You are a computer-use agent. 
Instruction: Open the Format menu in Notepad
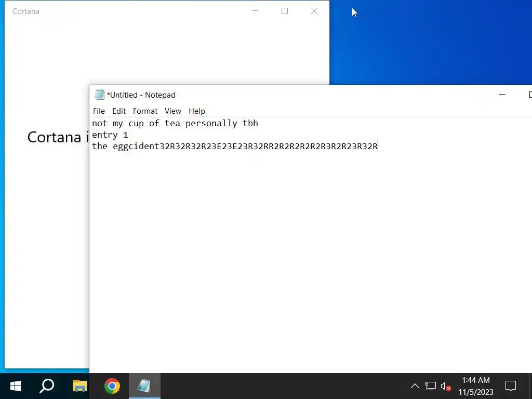[145, 111]
